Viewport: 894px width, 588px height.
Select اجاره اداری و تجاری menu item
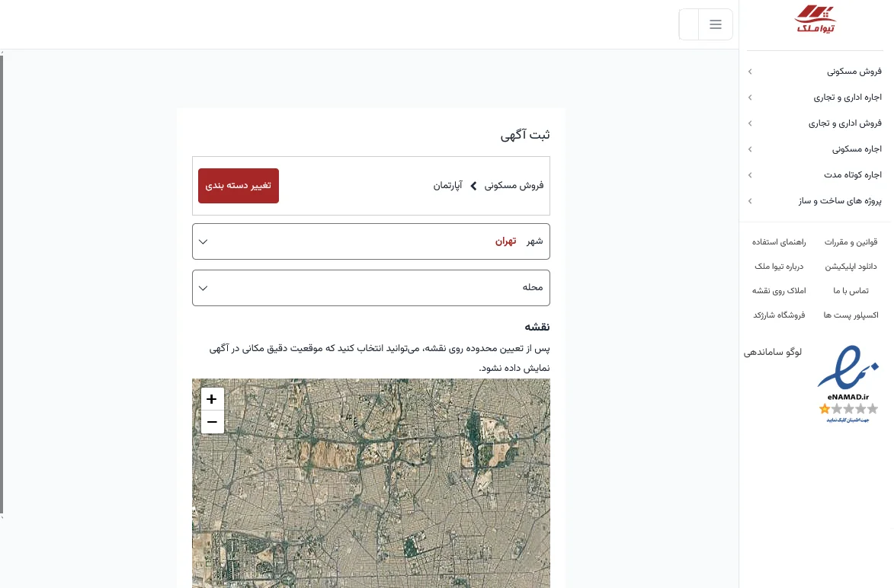(848, 97)
